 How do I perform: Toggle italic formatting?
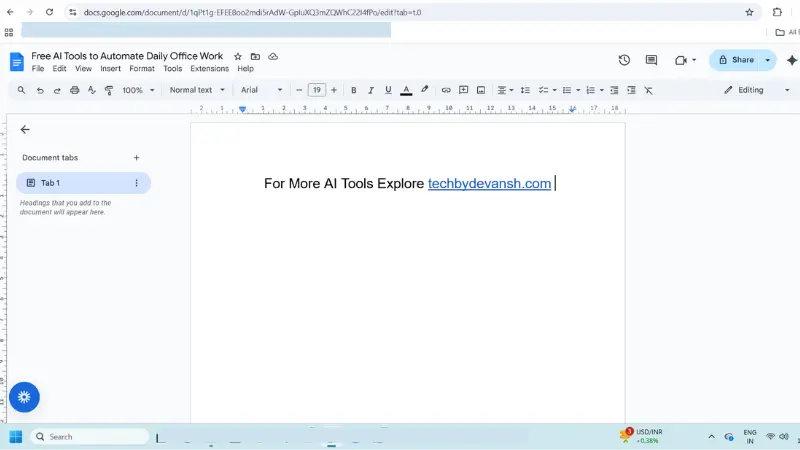(x=371, y=90)
